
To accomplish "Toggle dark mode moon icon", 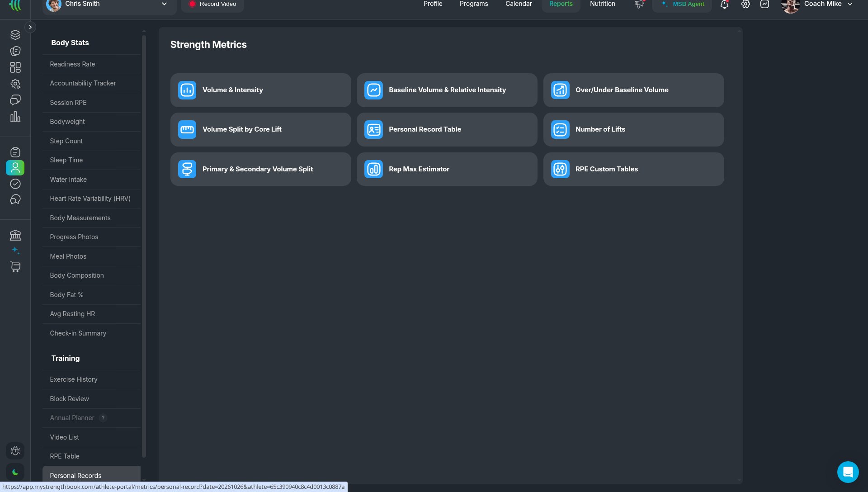I will 15,472.
